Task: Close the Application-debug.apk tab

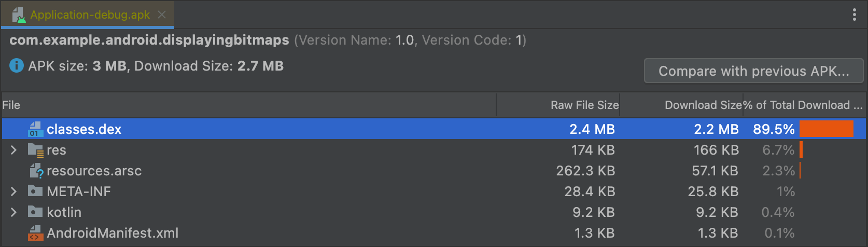Action: click(x=162, y=15)
